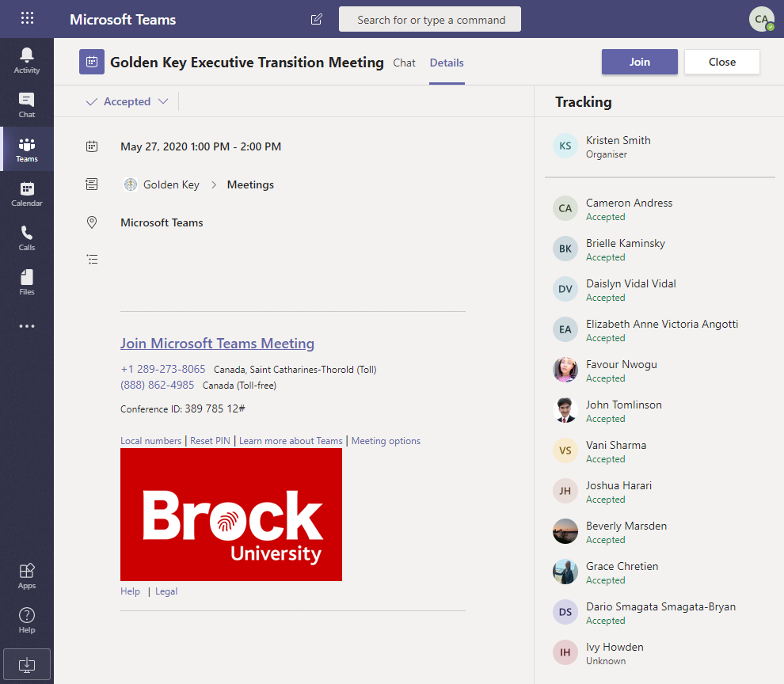Viewport: 784px width, 684px height.
Task: Click the Close button
Action: 721,62
